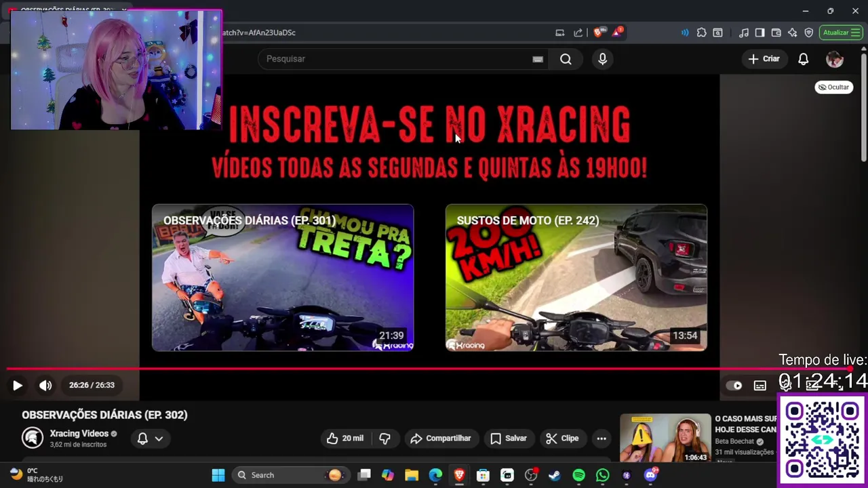Open the Windows Start menu
The image size is (868, 488).
pos(218,475)
